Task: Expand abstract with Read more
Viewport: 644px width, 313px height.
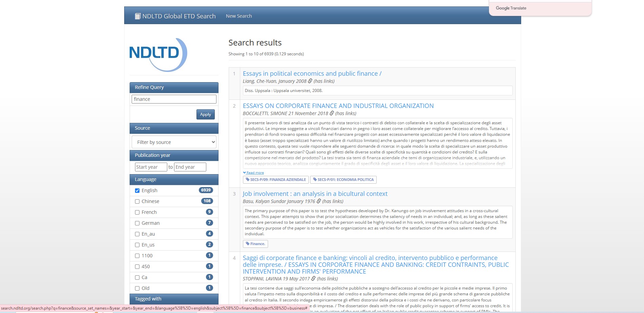Action: pos(254,173)
